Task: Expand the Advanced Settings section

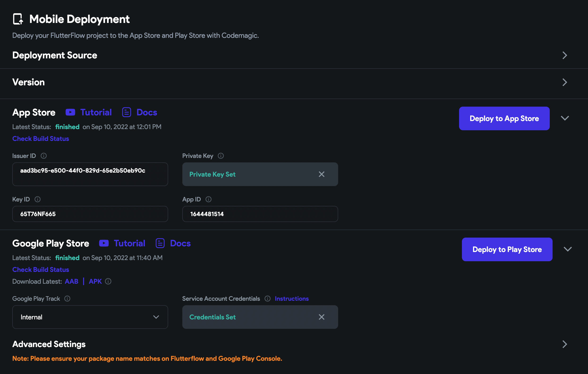Action: pyautogui.click(x=565, y=344)
